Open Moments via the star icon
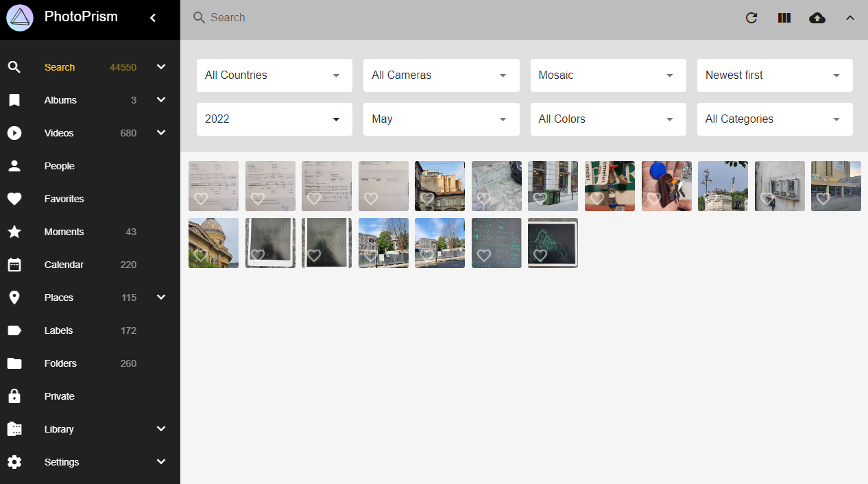868x484 pixels. point(14,232)
